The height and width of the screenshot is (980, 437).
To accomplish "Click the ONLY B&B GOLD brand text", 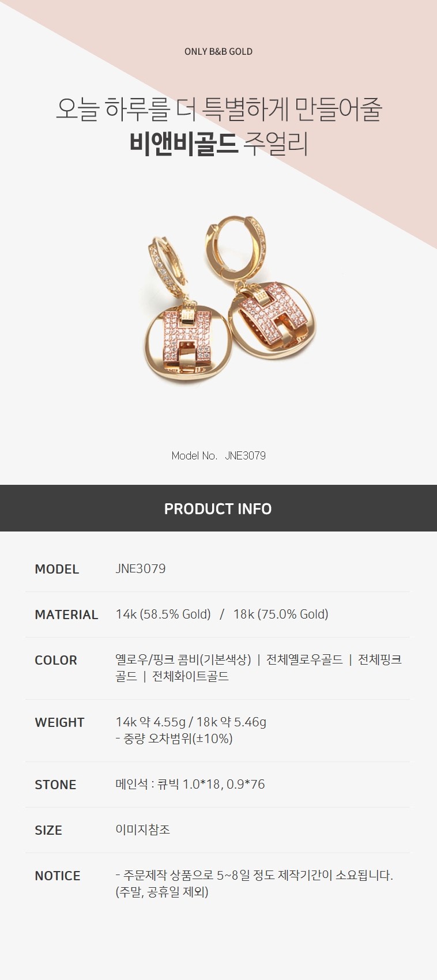I will click(x=218, y=51).
